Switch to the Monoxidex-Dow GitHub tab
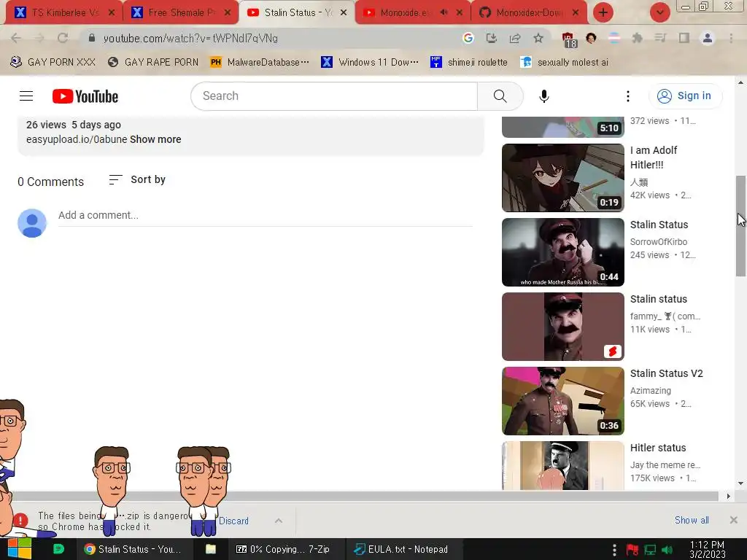This screenshot has width=747, height=560. pyautogui.click(x=528, y=12)
